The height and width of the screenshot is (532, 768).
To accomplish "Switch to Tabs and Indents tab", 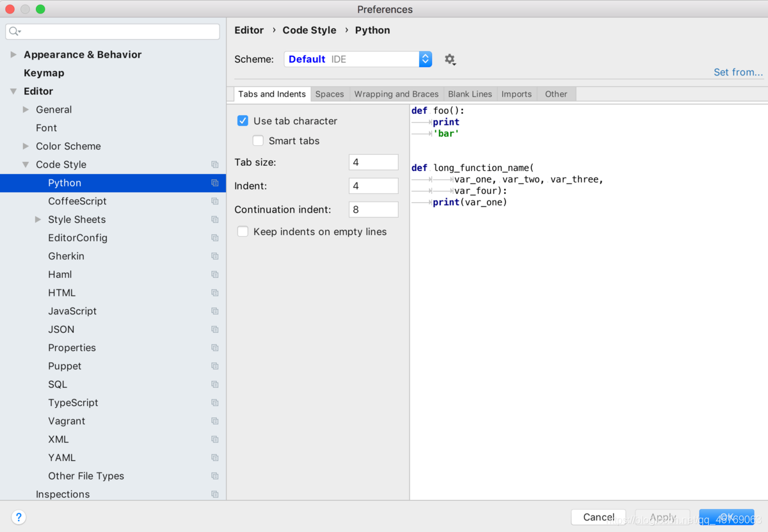I will click(x=272, y=94).
